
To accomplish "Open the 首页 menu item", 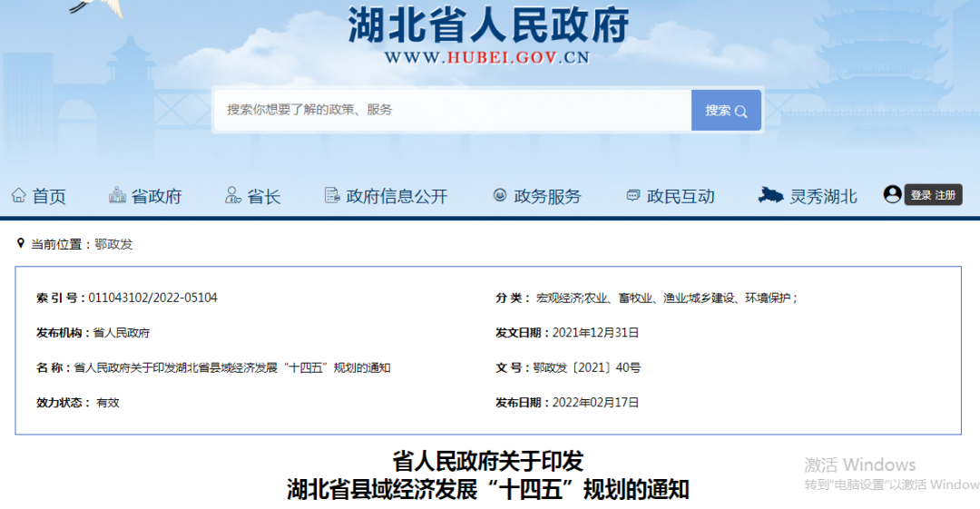I will (49, 196).
